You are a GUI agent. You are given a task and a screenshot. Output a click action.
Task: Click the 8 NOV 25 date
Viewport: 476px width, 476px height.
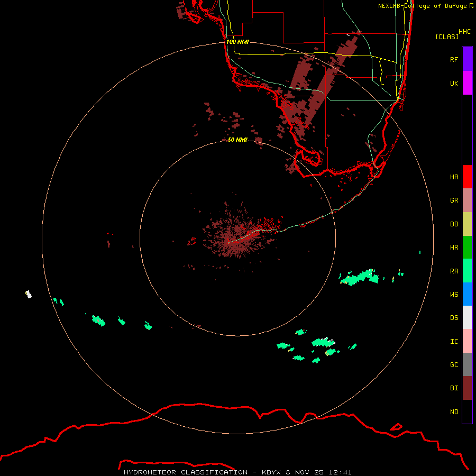pos(304,472)
